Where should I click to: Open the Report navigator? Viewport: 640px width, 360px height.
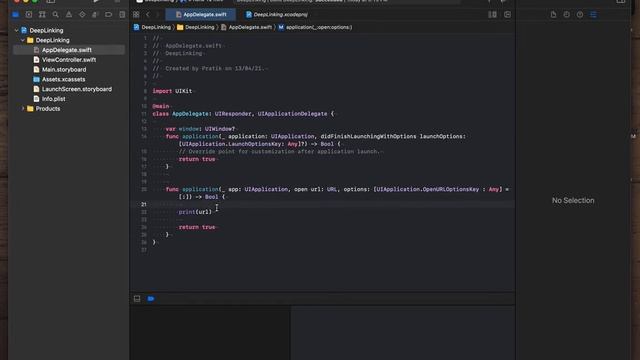click(122, 15)
